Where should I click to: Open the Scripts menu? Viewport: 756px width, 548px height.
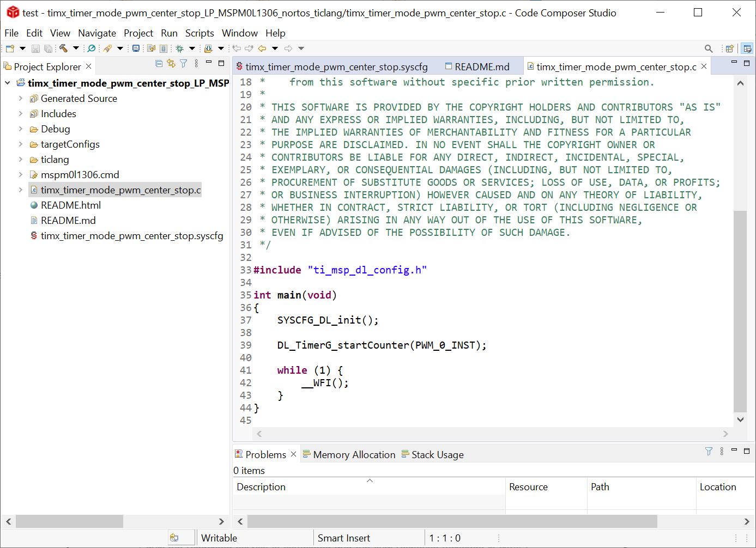coord(199,33)
